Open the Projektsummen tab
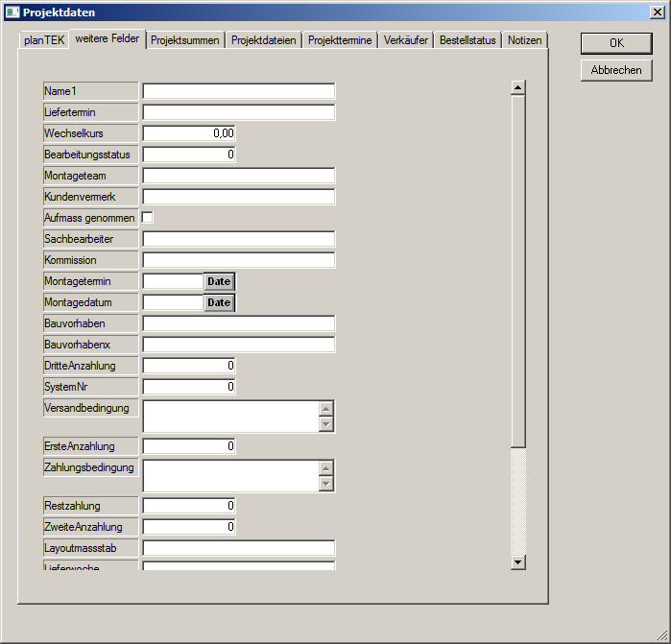This screenshot has width=671, height=644. click(186, 40)
